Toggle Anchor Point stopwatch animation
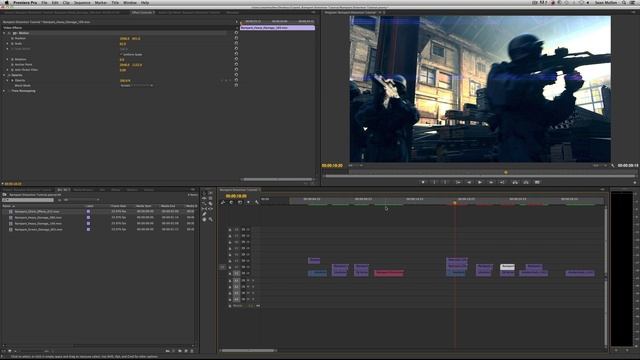Screen dimensions: 640x360 (x=12, y=64)
